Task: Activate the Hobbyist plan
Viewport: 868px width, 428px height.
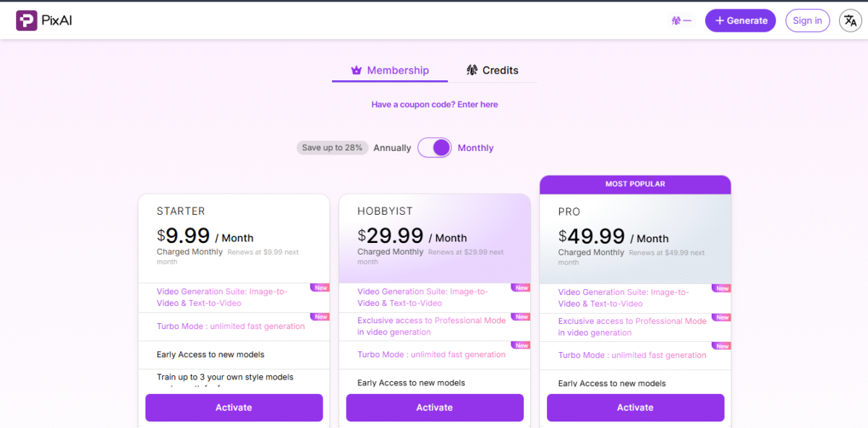Action: coord(434,407)
